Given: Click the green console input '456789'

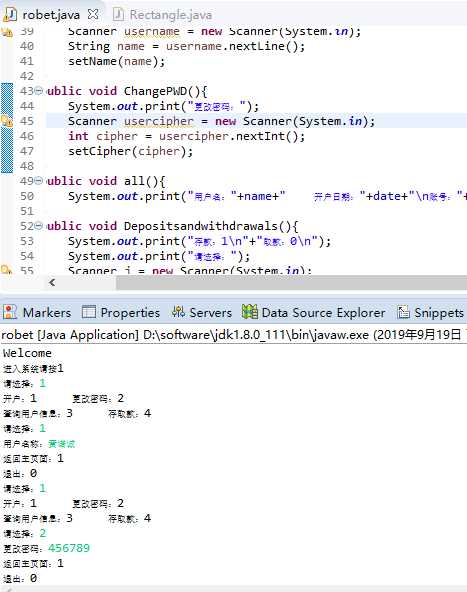Looking at the screenshot, I should 69,548.
